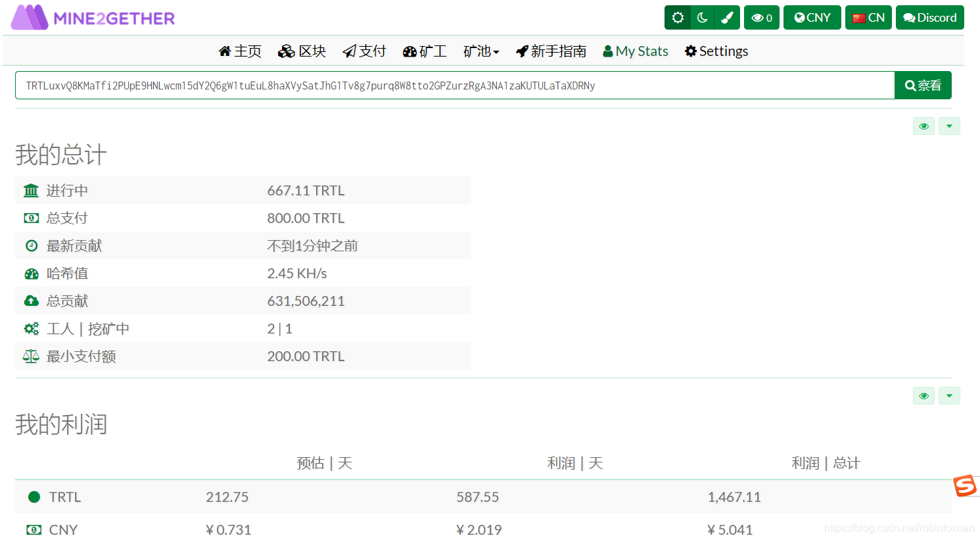The width and height of the screenshot is (980, 540).
Task: Click the 我的总计 heading
Action: pyautogui.click(x=61, y=155)
